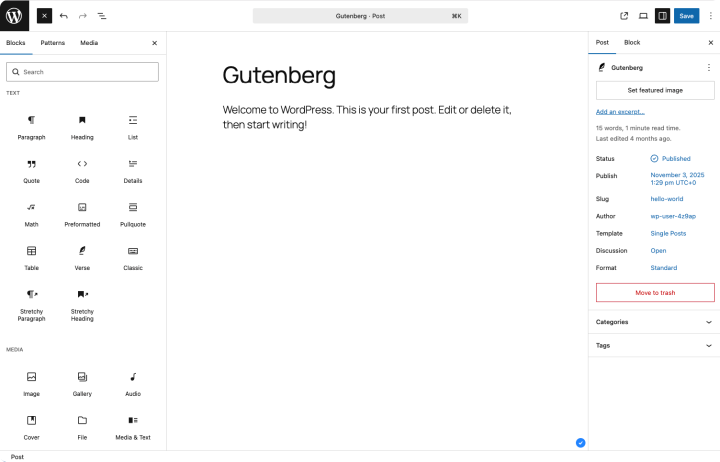Focus the block Search field

click(x=82, y=72)
